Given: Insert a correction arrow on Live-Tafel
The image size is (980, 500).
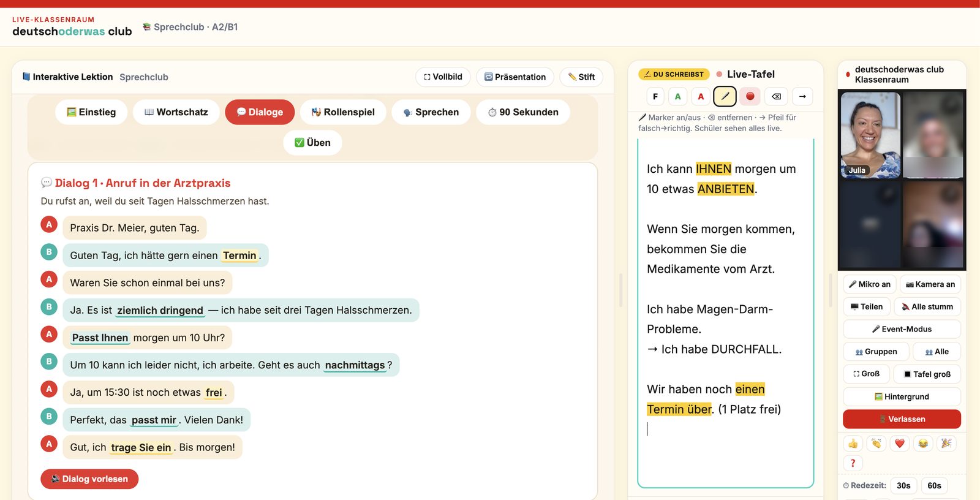Looking at the screenshot, I should (x=802, y=96).
